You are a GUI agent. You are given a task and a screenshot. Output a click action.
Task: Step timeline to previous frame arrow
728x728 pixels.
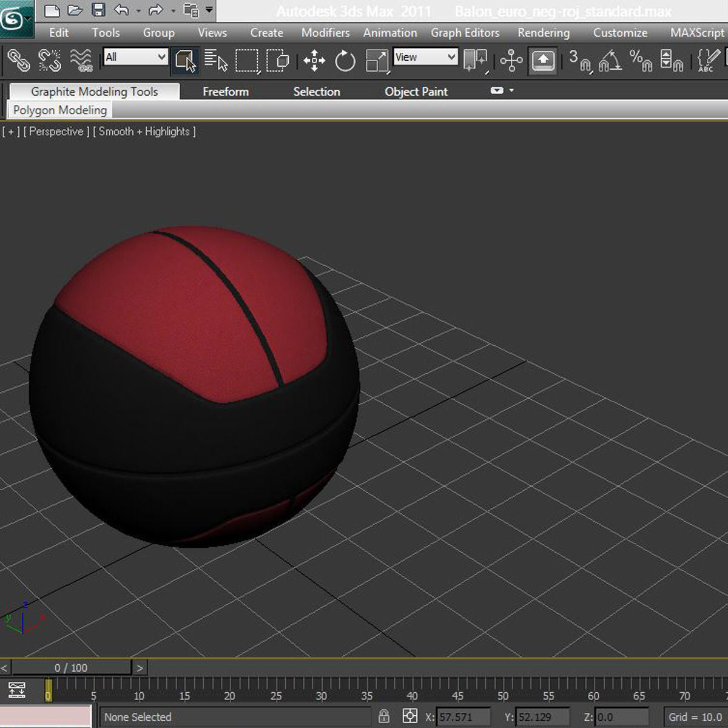pyautogui.click(x=5, y=668)
